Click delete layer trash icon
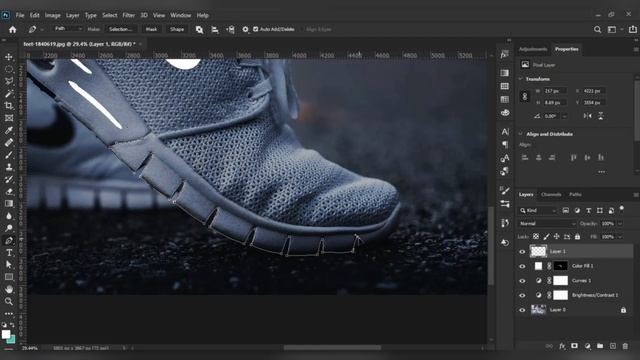Screen dimensions: 640x360 pyautogui.click(x=625, y=346)
